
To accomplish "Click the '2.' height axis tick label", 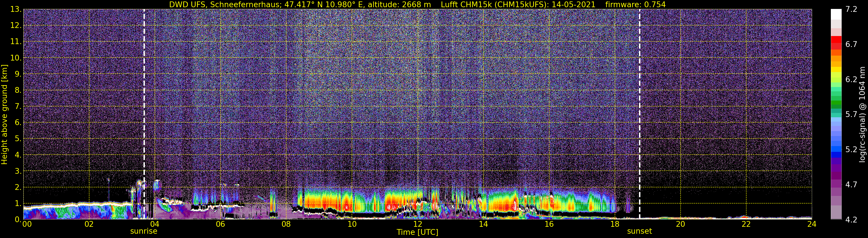I will click(18, 188).
